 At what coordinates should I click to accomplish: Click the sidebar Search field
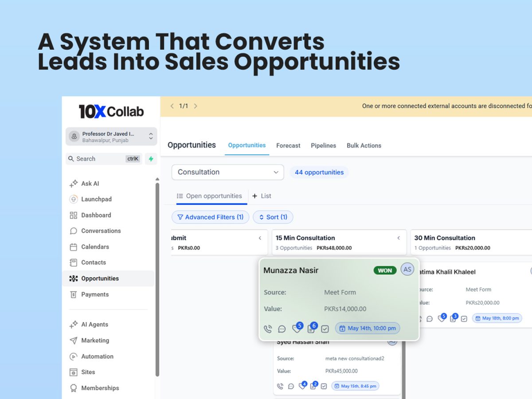[x=104, y=159]
